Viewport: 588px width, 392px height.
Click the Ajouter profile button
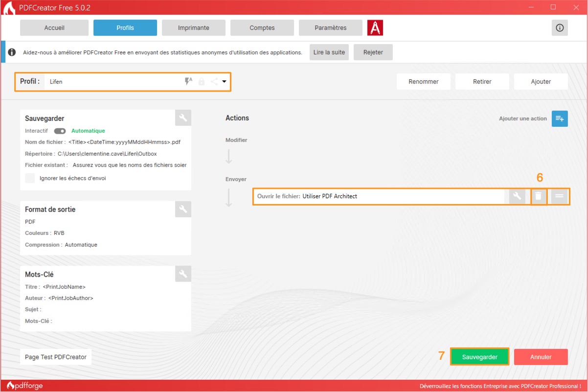point(541,82)
